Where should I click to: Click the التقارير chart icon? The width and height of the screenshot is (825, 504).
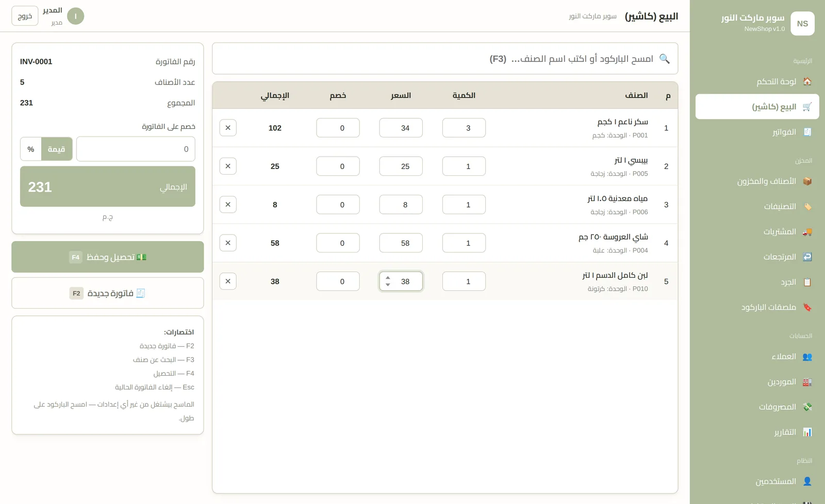pos(807,432)
